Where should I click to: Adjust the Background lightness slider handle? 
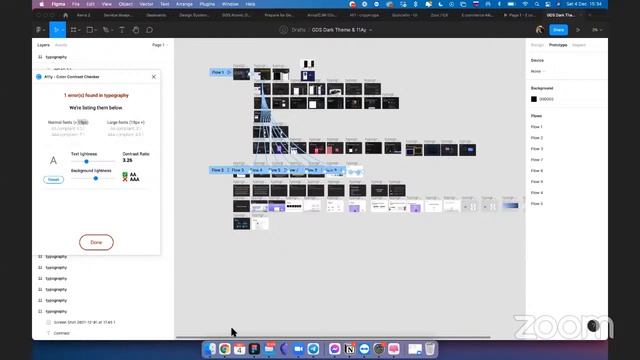click(x=96, y=178)
